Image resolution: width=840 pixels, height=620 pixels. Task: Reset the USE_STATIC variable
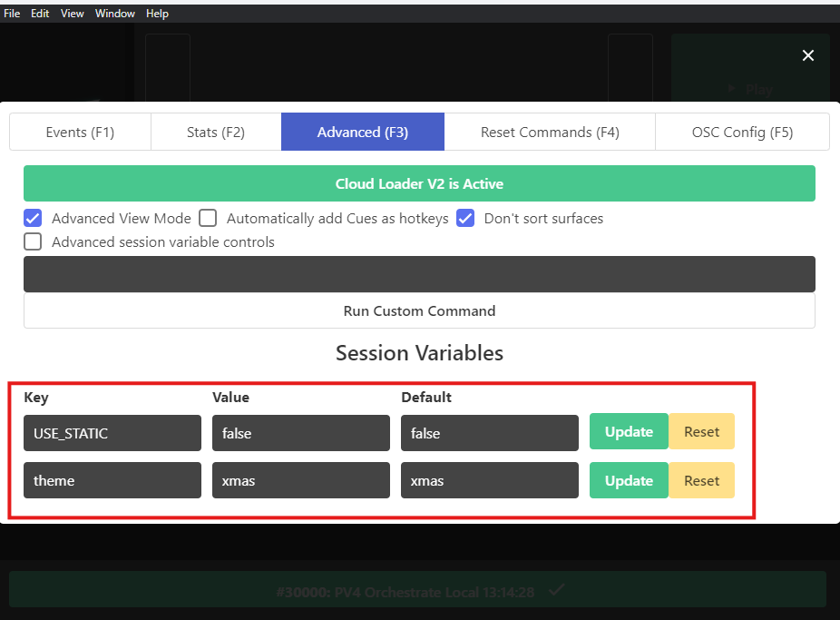701,431
